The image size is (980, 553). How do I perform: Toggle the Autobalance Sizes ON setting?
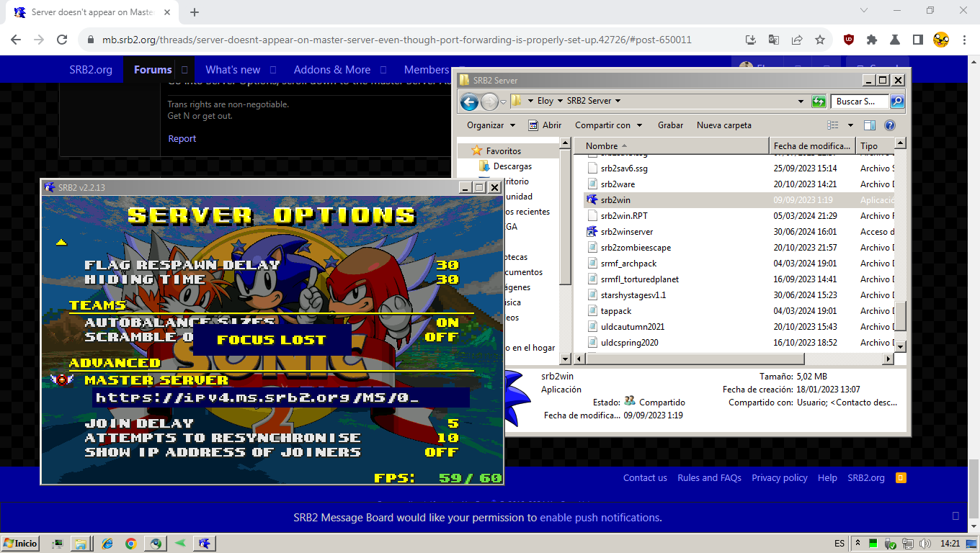[x=447, y=323]
